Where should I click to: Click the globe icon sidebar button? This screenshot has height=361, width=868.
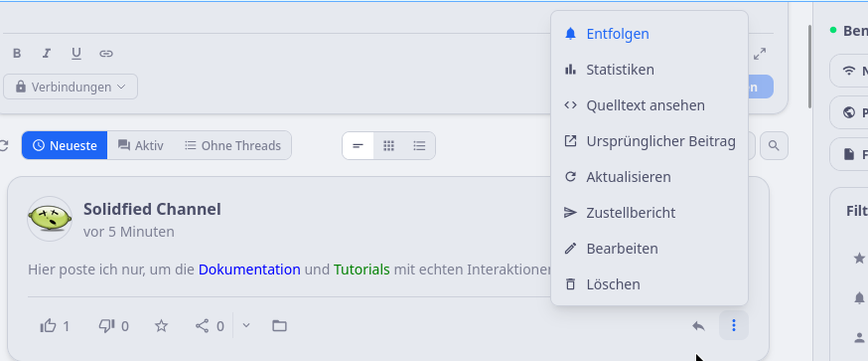pyautogui.click(x=848, y=112)
